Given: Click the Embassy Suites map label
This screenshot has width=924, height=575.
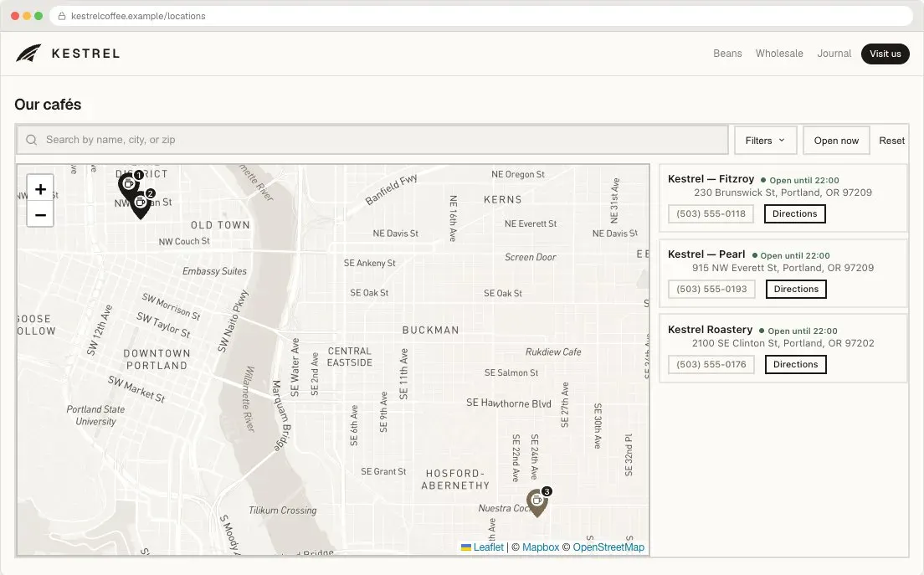Looking at the screenshot, I should (214, 271).
